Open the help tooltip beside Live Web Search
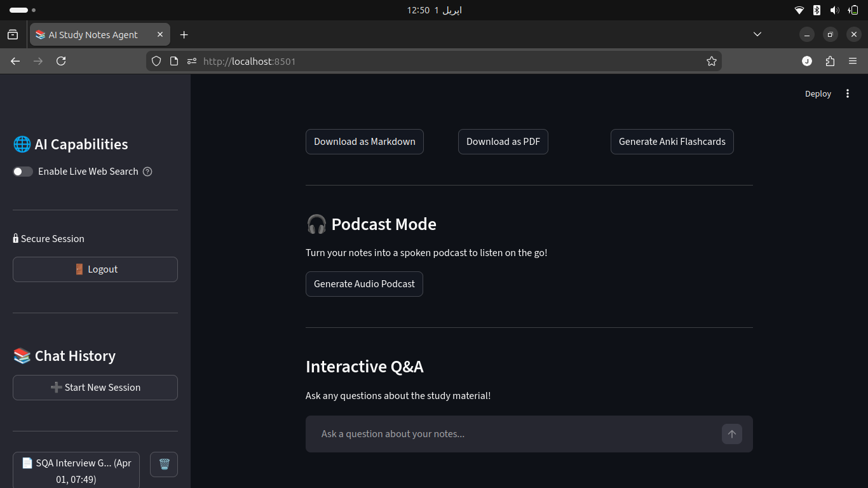Image resolution: width=868 pixels, height=488 pixels. point(147,172)
